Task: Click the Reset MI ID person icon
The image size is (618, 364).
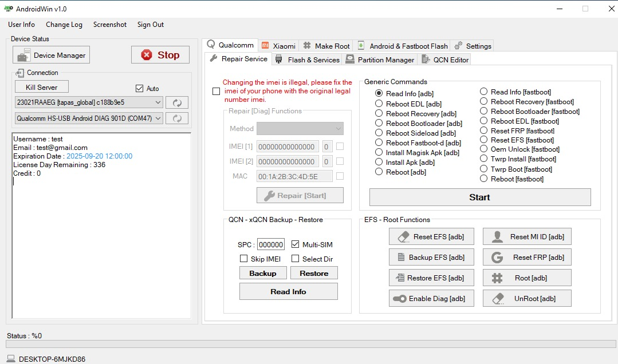Action: tap(497, 236)
